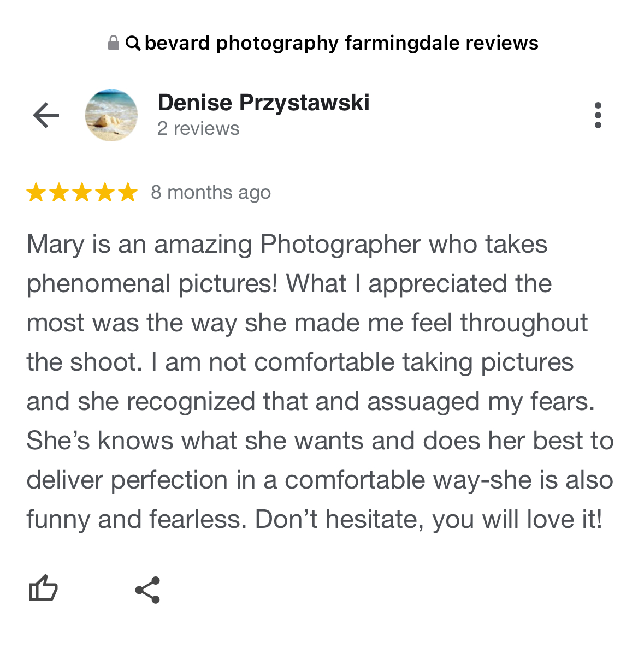This screenshot has height=654, width=644.
Task: Open the Denise Przystawski reviewer name link
Action: coord(263,103)
